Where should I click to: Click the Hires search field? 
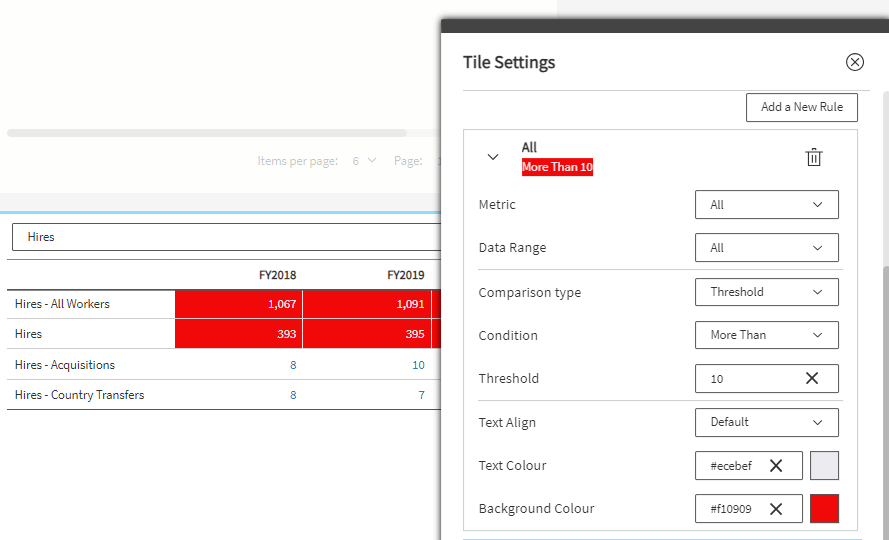click(x=225, y=237)
